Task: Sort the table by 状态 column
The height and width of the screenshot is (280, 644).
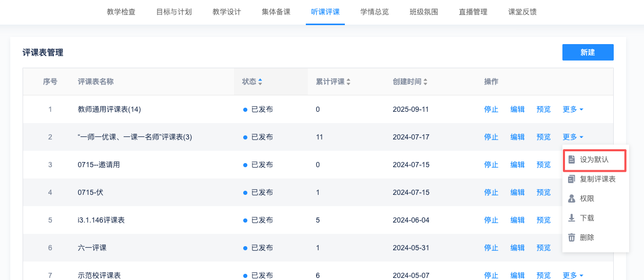Action: click(x=260, y=82)
